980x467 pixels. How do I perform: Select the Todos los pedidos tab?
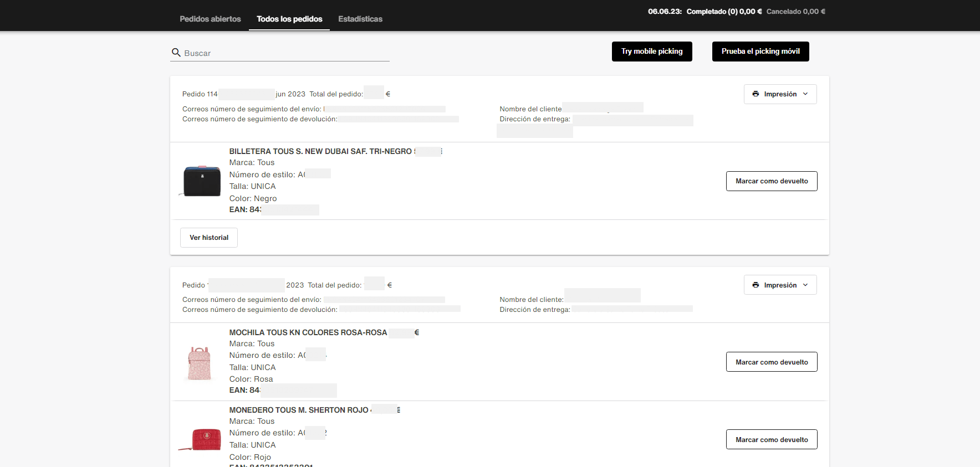(x=289, y=19)
